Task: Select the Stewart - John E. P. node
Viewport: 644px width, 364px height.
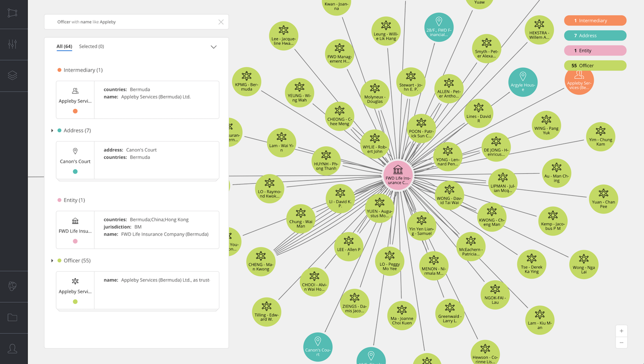Action: coord(411,82)
